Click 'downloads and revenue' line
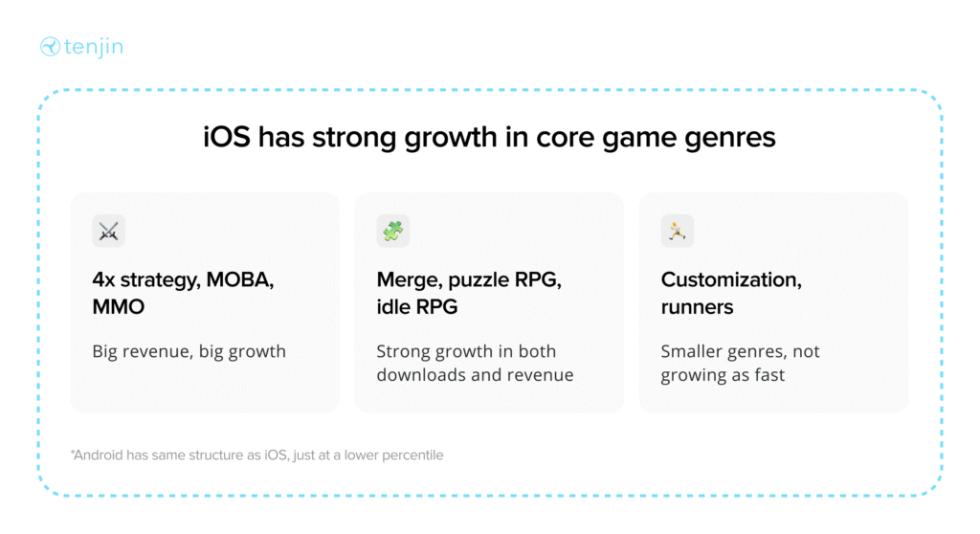 [x=475, y=374]
